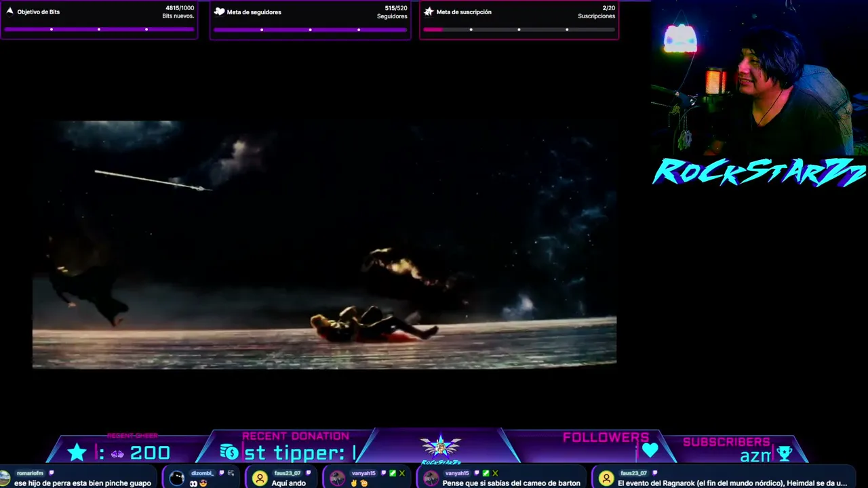Viewport: 868px width, 488px height.
Task: Click the RockStarZz star logo in bottom bar
Action: point(441,449)
